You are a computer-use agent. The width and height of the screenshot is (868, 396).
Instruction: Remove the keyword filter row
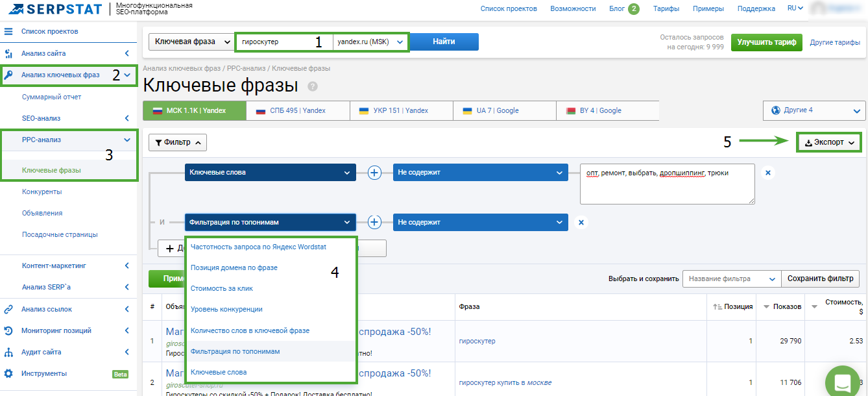[768, 173]
